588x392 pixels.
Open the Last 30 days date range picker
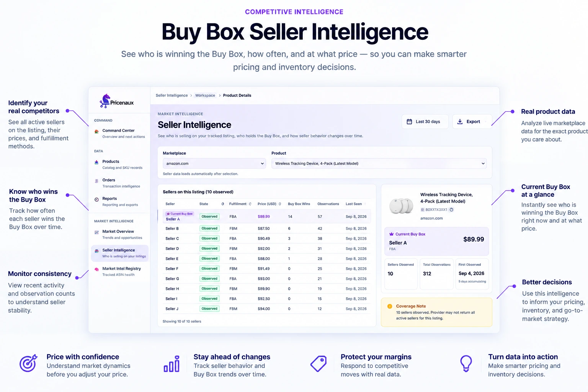(x=425, y=122)
